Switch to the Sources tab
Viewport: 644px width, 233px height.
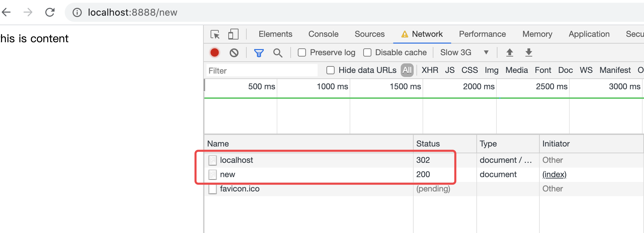(x=369, y=34)
